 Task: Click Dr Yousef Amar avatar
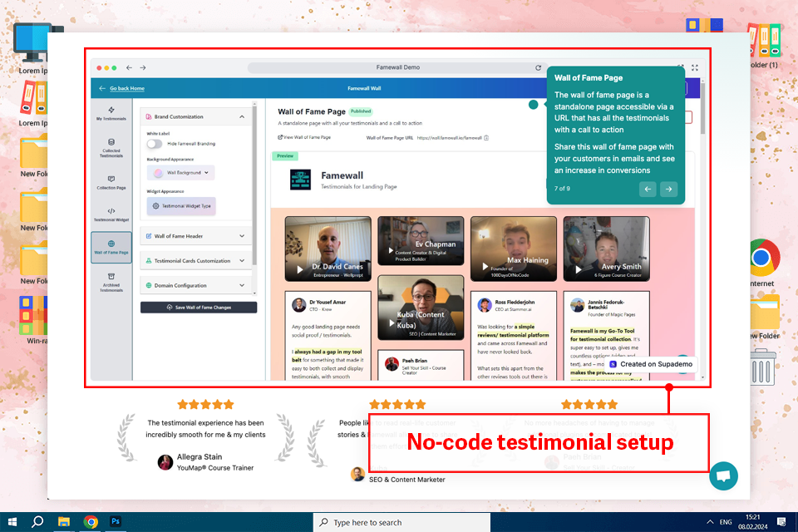click(298, 305)
